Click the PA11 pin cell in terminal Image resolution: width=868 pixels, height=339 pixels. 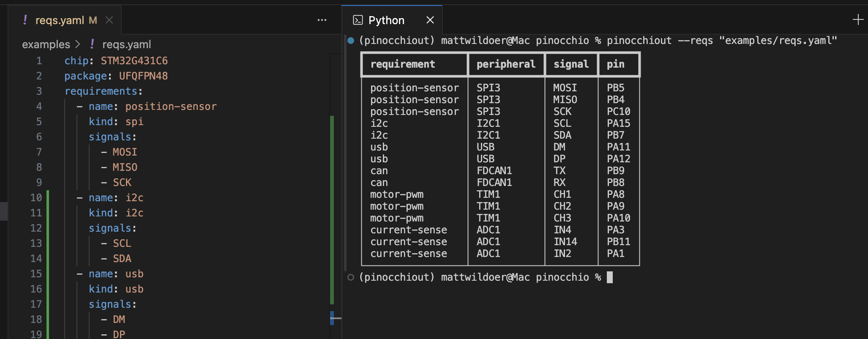pos(619,147)
